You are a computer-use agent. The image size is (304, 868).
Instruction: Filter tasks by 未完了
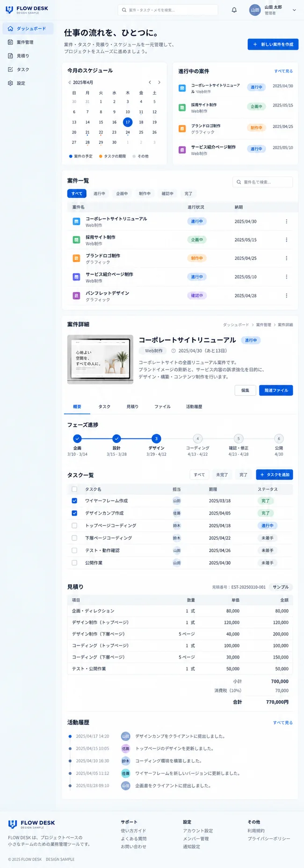coord(222,474)
